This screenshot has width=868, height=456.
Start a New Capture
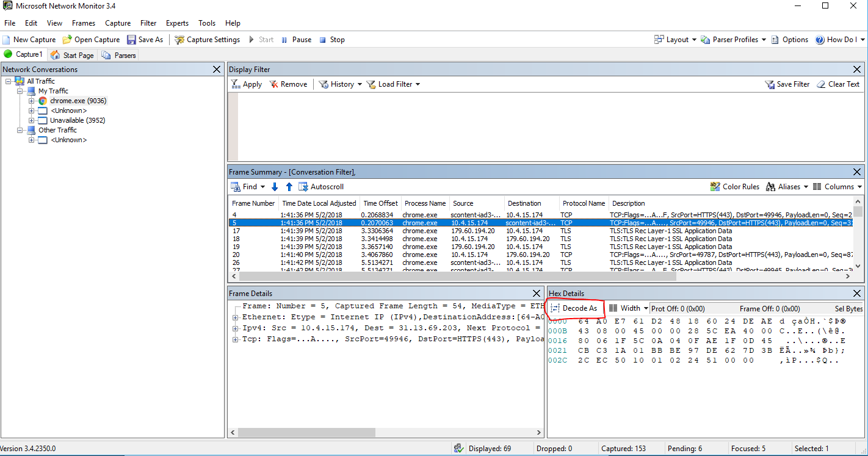29,40
